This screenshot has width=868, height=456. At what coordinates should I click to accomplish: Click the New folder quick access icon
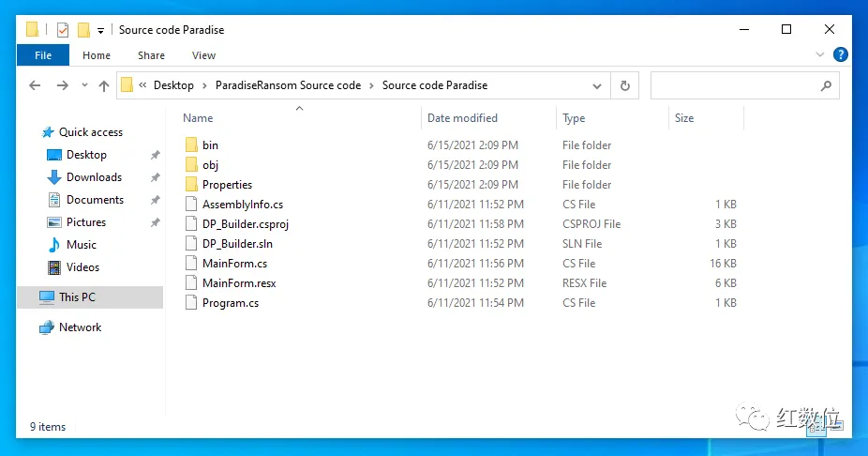tap(83, 30)
